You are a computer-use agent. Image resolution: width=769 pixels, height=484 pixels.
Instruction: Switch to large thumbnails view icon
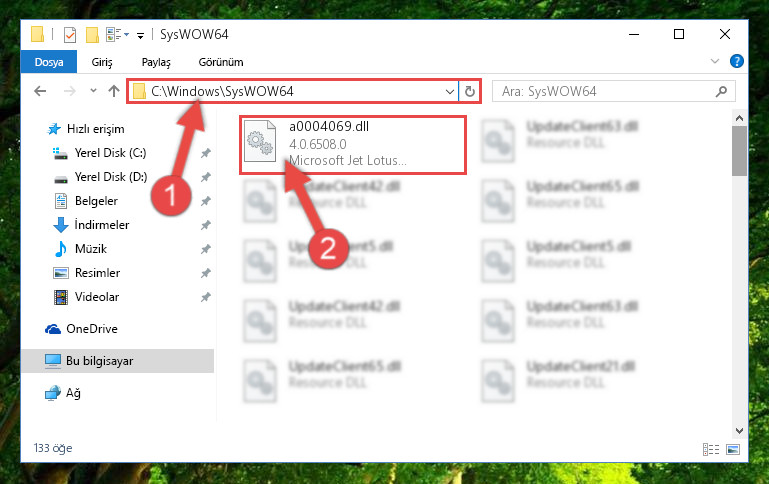[733, 449]
